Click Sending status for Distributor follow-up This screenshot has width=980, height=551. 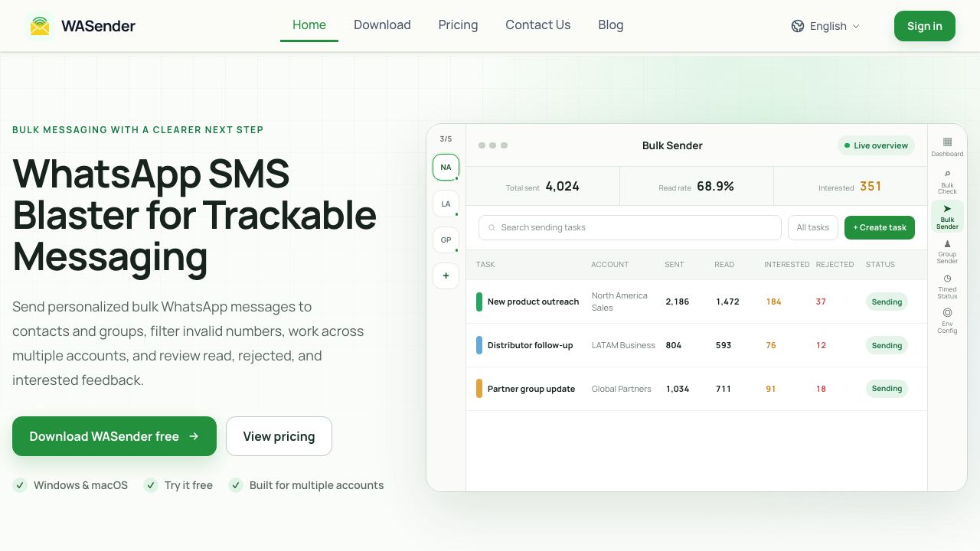pos(887,345)
